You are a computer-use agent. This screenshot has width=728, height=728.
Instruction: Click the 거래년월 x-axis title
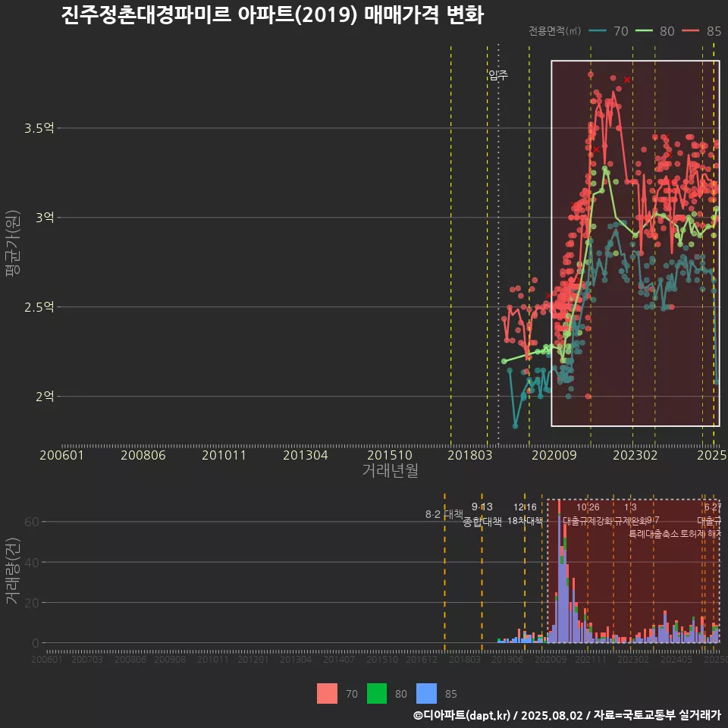pos(391,470)
